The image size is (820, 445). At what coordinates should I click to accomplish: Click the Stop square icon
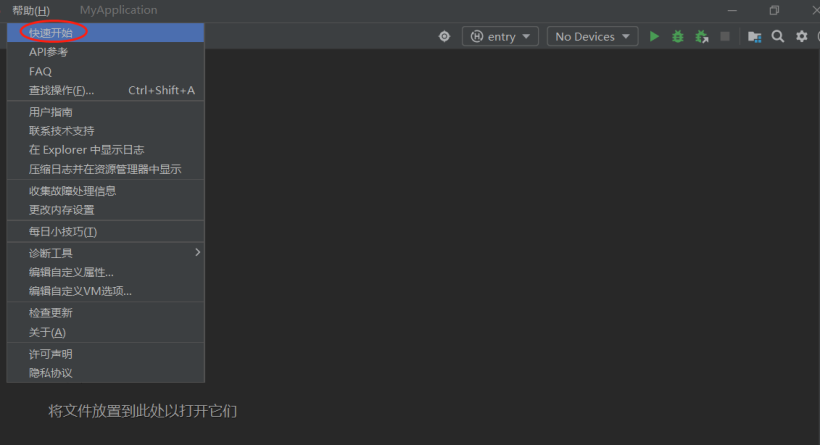(725, 37)
